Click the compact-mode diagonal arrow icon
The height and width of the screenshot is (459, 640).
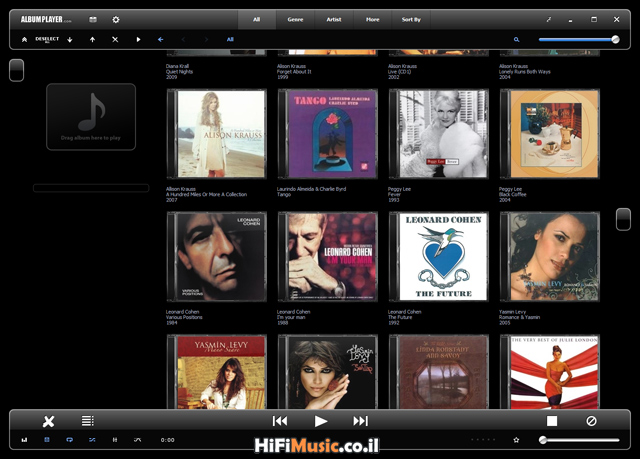[549, 19]
